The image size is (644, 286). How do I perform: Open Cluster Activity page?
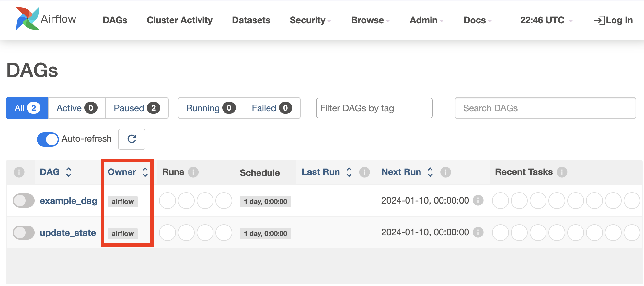click(x=180, y=20)
